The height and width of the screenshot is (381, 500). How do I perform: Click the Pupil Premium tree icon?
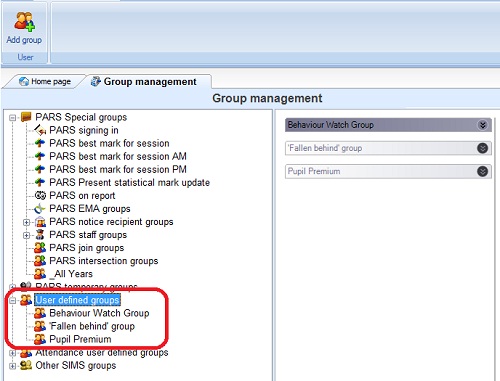(40, 339)
